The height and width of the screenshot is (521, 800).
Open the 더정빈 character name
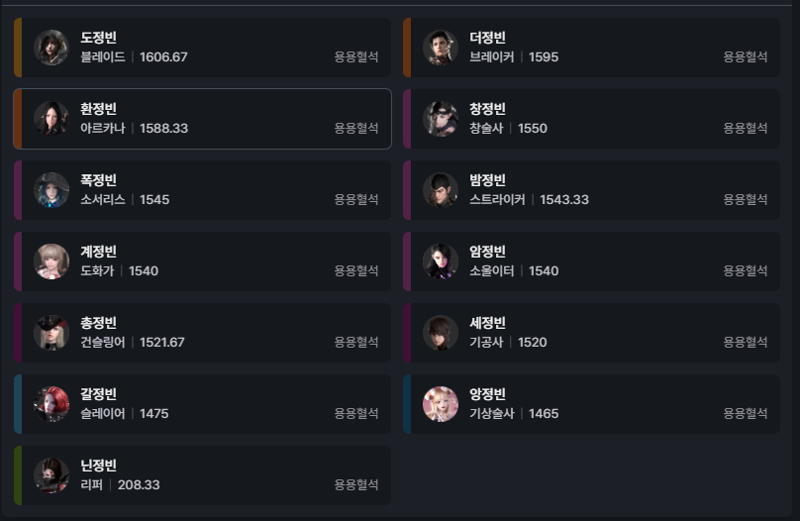[487, 37]
